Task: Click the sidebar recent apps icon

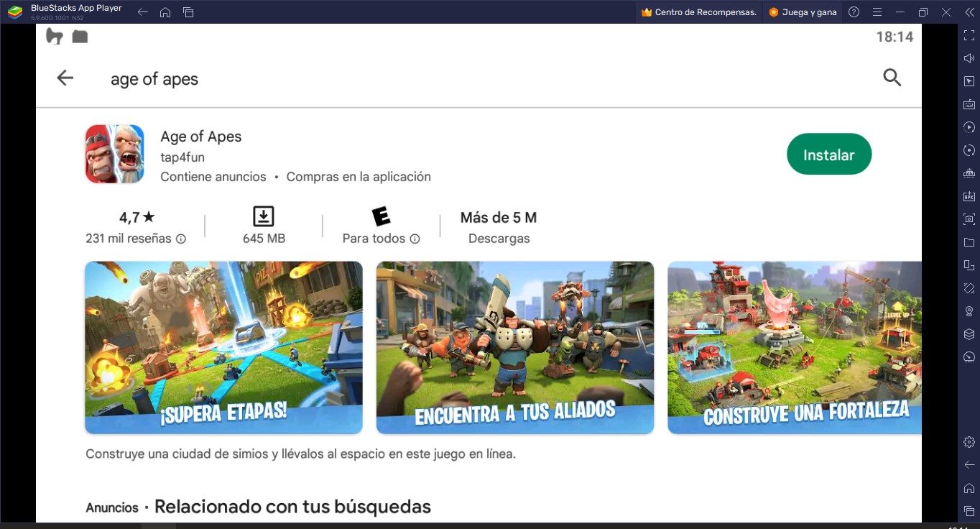Action: coord(969,510)
